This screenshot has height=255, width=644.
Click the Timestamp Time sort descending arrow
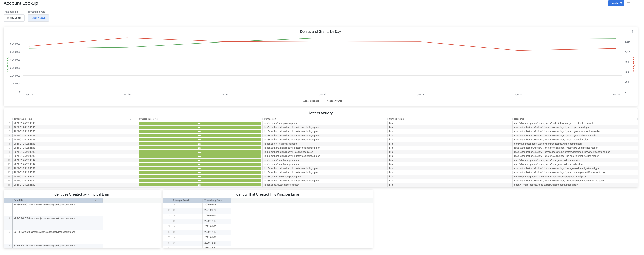(x=131, y=119)
